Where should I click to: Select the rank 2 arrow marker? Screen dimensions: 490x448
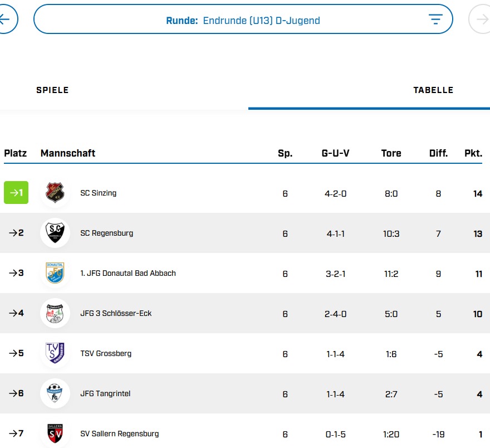[x=16, y=233]
